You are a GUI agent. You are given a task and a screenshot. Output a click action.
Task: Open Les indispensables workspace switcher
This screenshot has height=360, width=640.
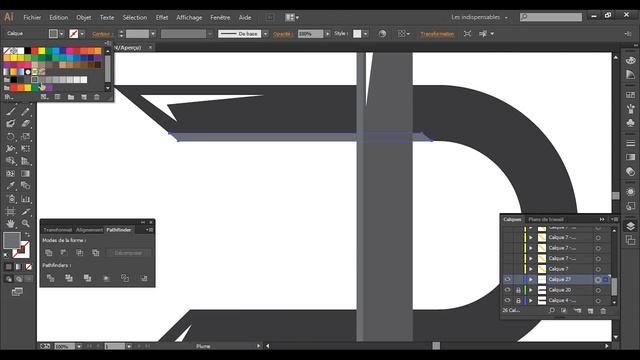point(480,17)
